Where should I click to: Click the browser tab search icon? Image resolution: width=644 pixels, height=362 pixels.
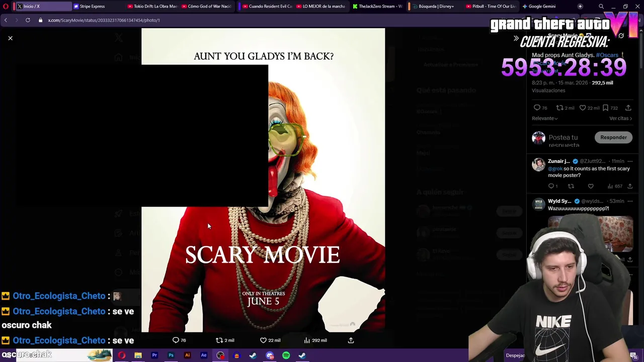tap(601, 7)
